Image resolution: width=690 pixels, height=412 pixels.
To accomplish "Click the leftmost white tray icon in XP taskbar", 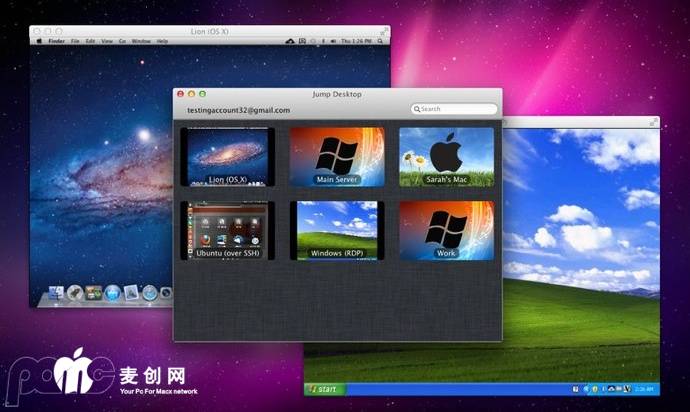I will (576, 389).
